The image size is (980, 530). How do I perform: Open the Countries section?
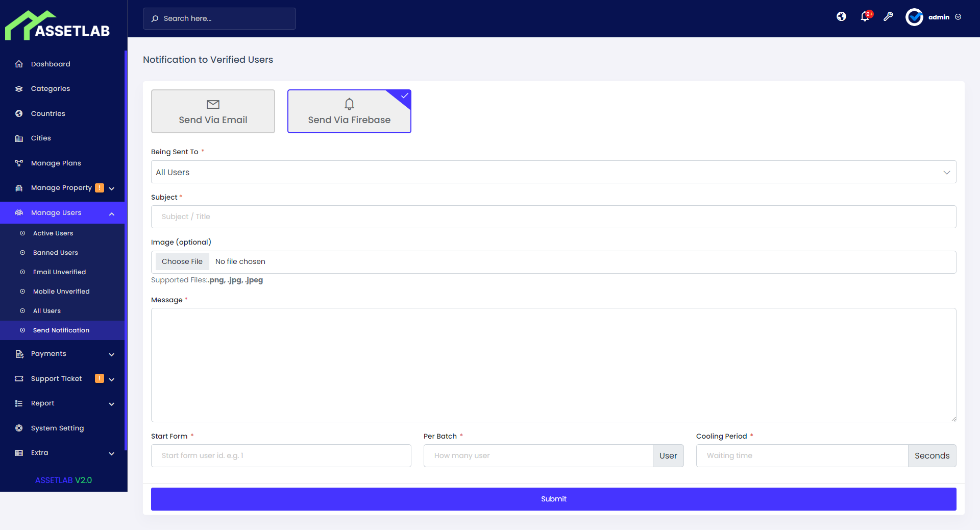(47, 113)
